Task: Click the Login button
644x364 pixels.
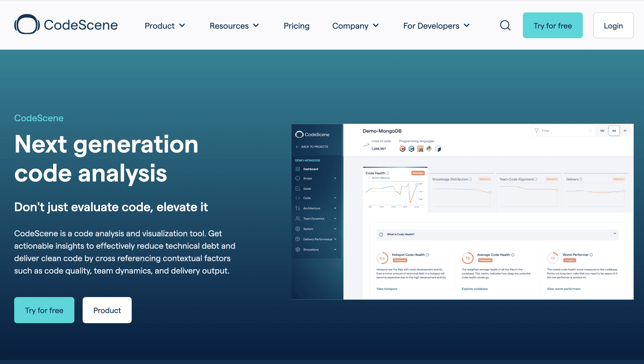Action: point(613,25)
